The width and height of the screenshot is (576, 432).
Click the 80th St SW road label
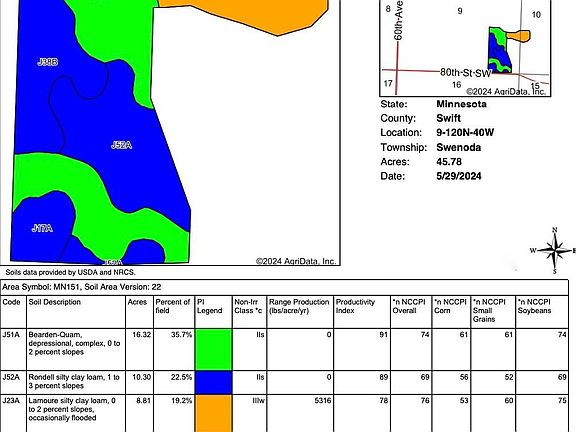[465, 73]
